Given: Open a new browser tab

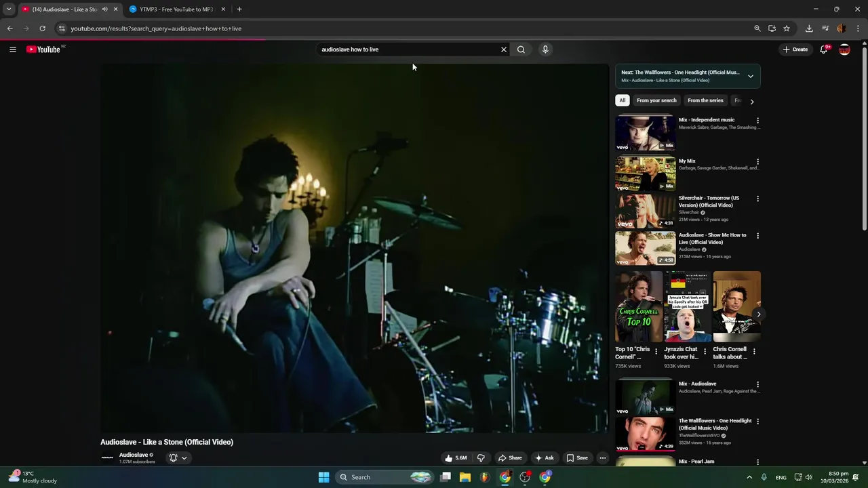Looking at the screenshot, I should (239, 9).
